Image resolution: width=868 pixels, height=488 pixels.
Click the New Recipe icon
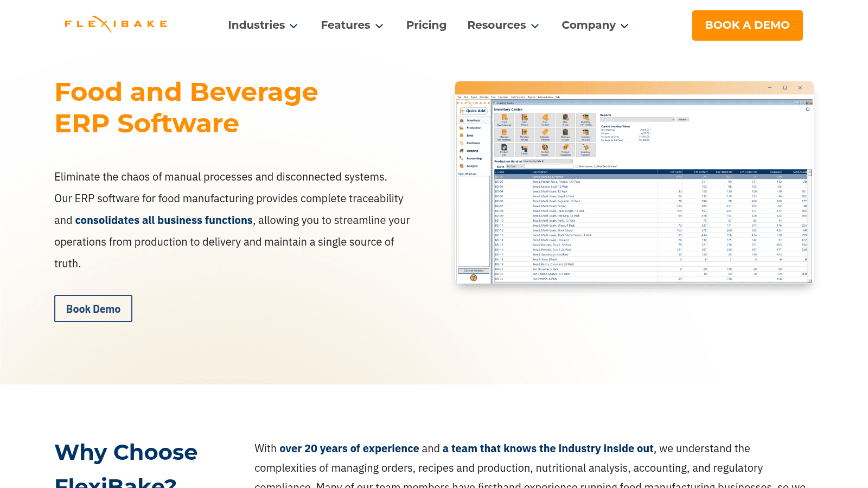tap(525, 120)
